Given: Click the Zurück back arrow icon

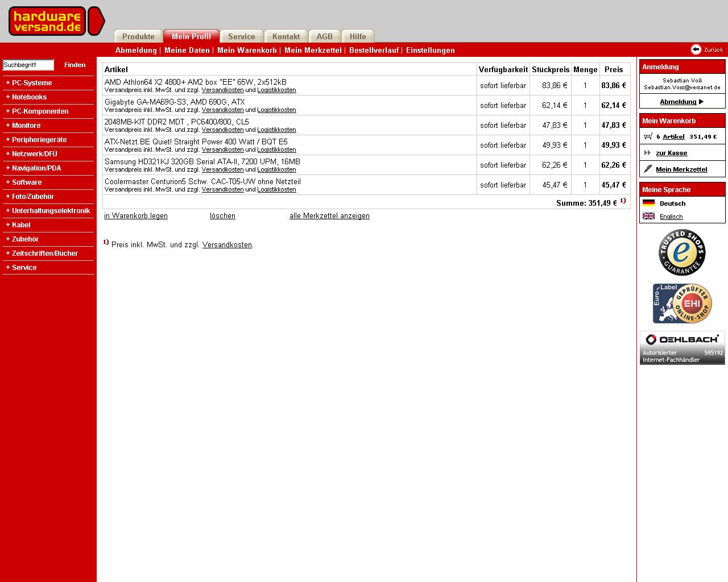Looking at the screenshot, I should click(x=696, y=49).
